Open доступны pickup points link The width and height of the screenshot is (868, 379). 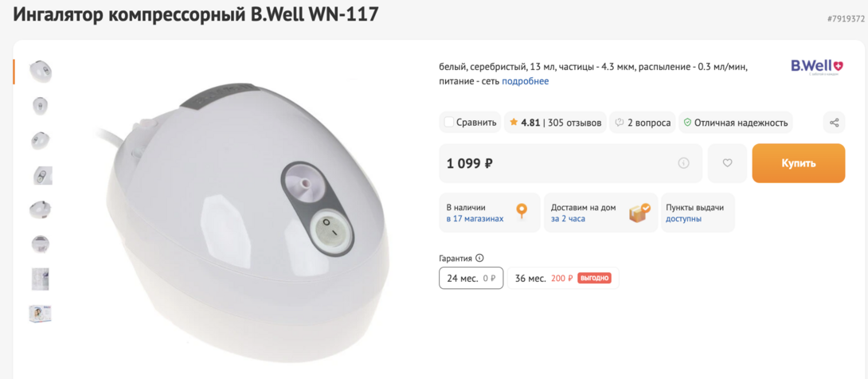click(x=684, y=218)
